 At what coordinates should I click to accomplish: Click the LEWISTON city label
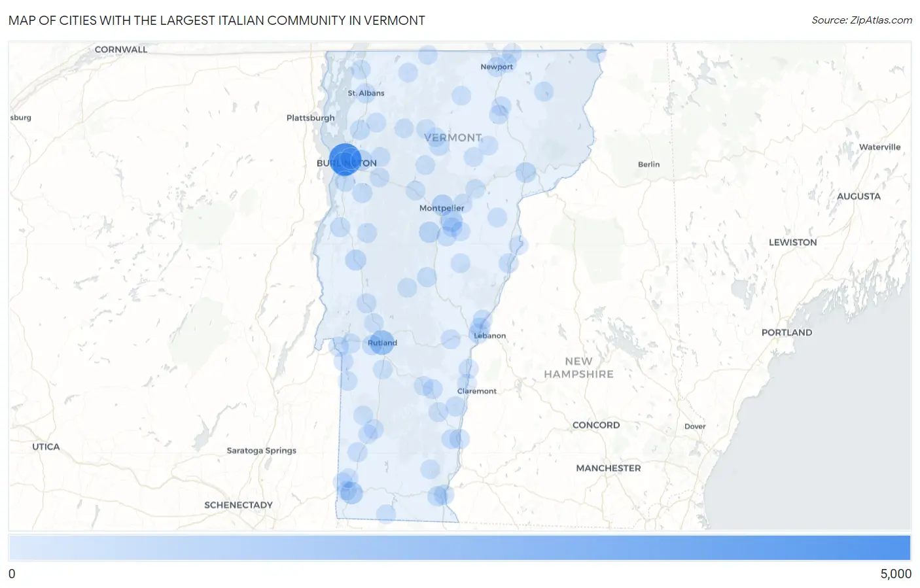pos(793,242)
